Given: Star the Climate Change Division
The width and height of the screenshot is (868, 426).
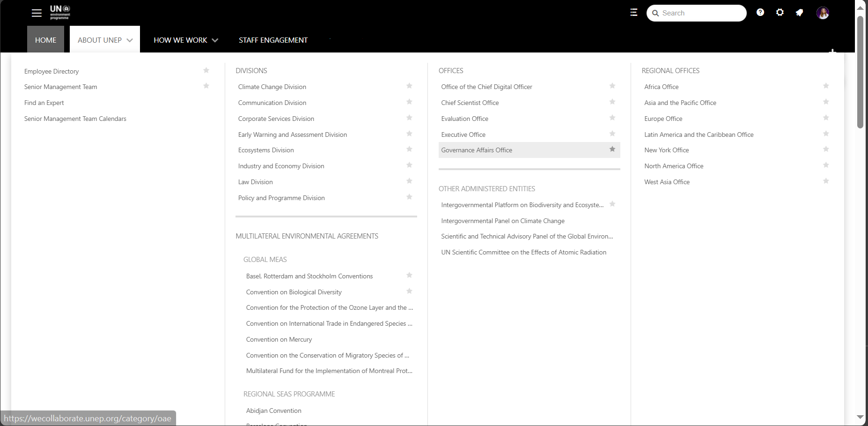Looking at the screenshot, I should point(409,86).
